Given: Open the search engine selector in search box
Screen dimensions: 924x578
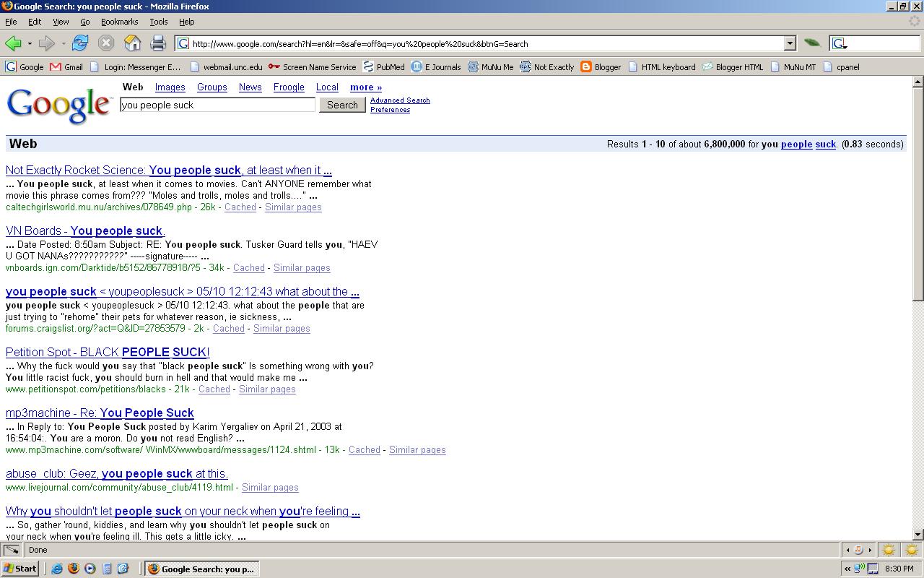Looking at the screenshot, I should [839, 43].
